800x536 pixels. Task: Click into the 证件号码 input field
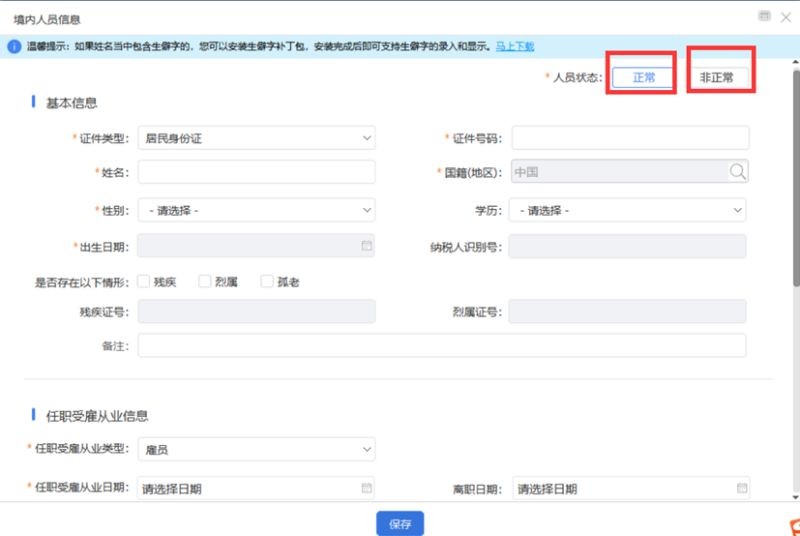coord(630,138)
